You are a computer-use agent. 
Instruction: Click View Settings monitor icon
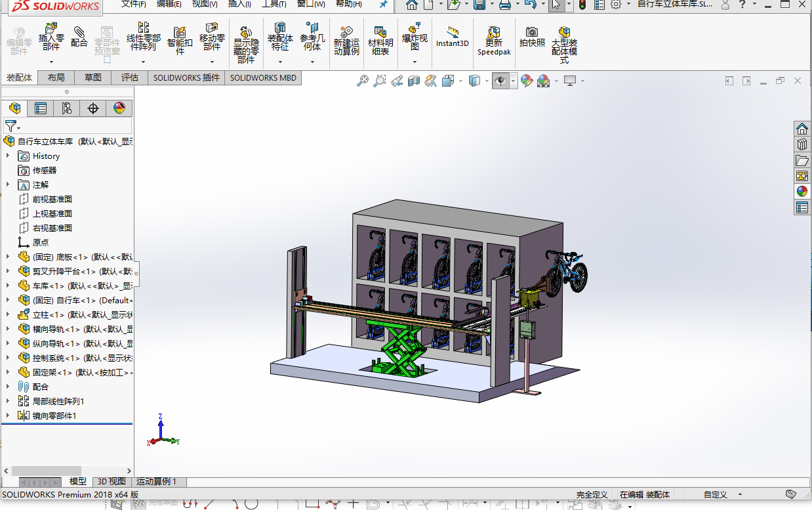[x=569, y=81]
